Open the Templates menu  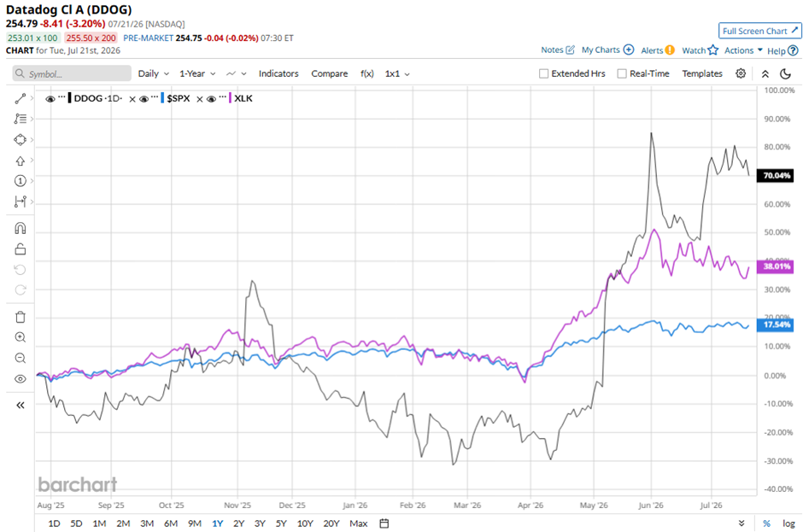(x=701, y=73)
